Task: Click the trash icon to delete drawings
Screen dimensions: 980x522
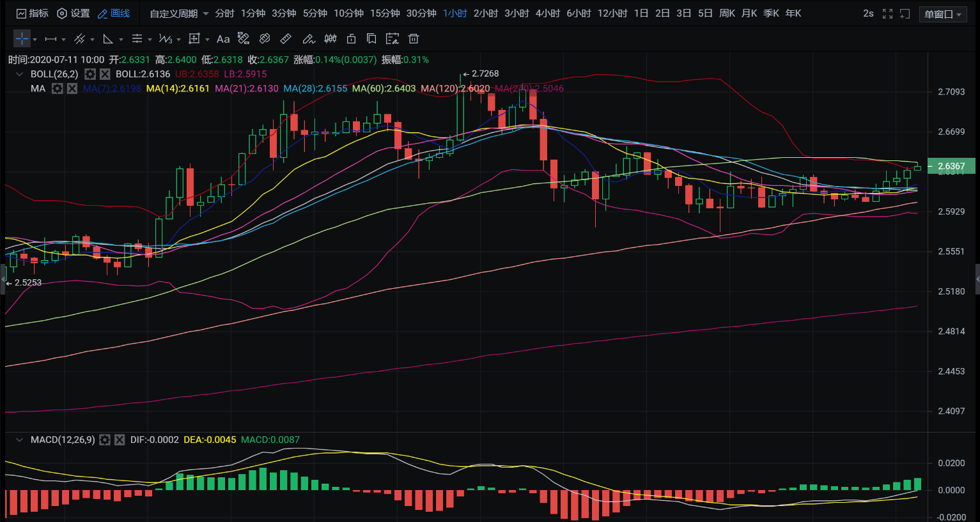Action: 414,39
